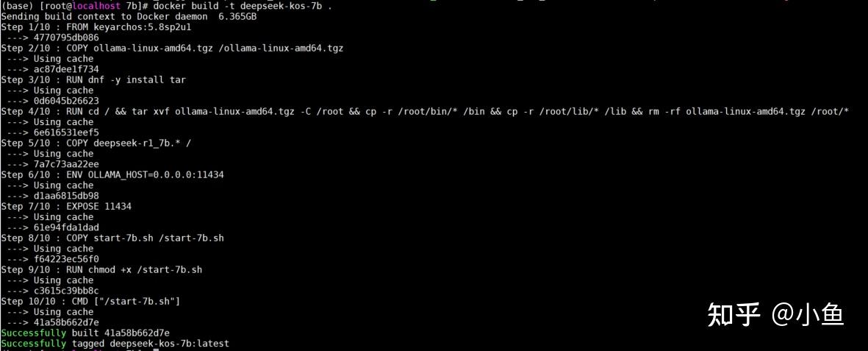Click Step 2/10 COPY ollama tgz line
Screen dimensions: 868x351
[172, 49]
